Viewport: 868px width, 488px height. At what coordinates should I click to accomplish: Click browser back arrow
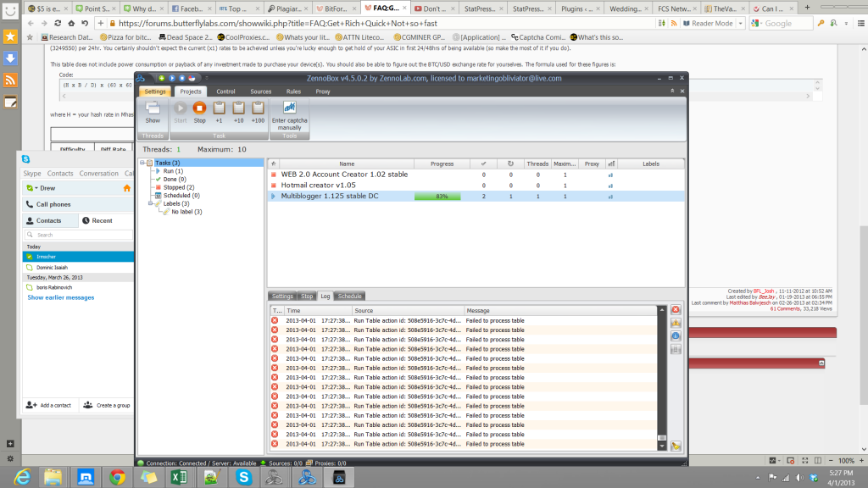(x=31, y=23)
